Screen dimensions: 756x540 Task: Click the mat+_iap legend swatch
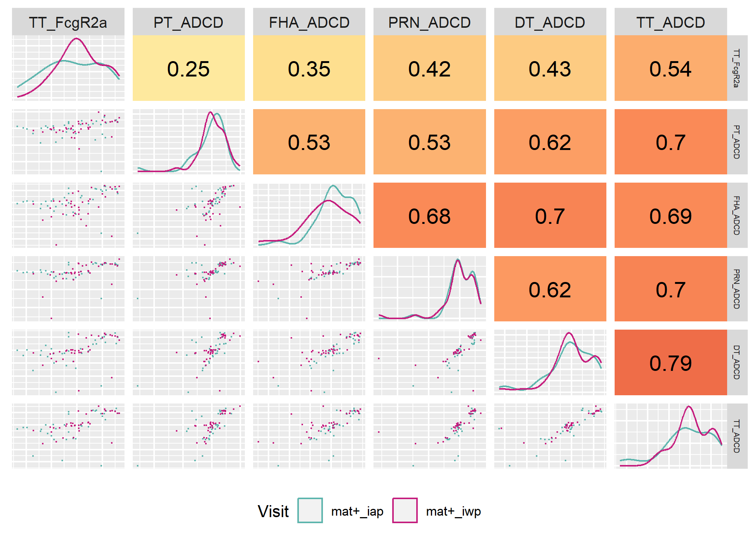(310, 510)
